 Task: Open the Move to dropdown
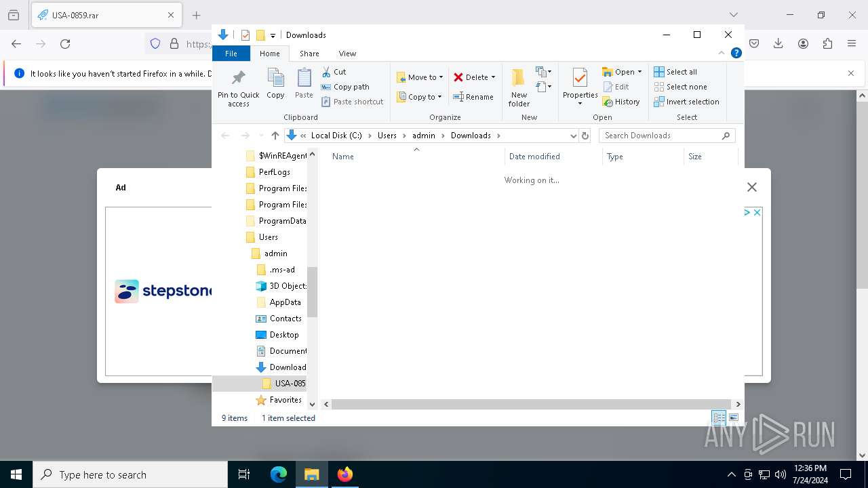(x=420, y=77)
